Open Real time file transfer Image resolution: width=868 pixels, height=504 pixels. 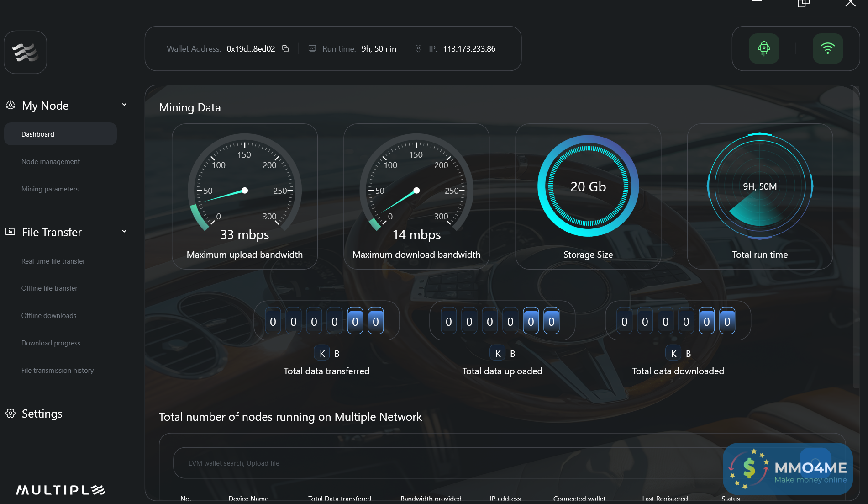click(53, 261)
